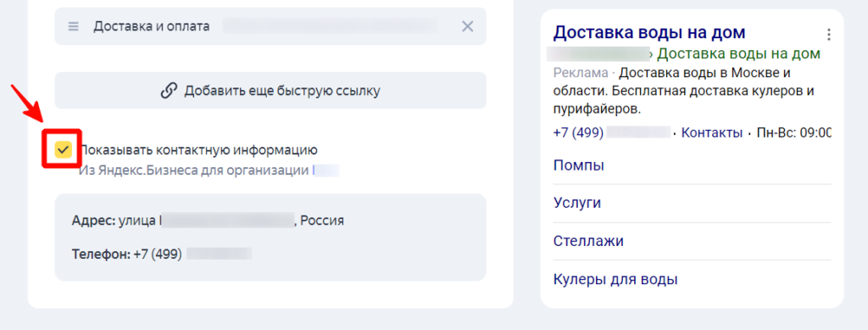Click the chain link icon in the add button
This screenshot has height=330, width=868.
point(169,91)
